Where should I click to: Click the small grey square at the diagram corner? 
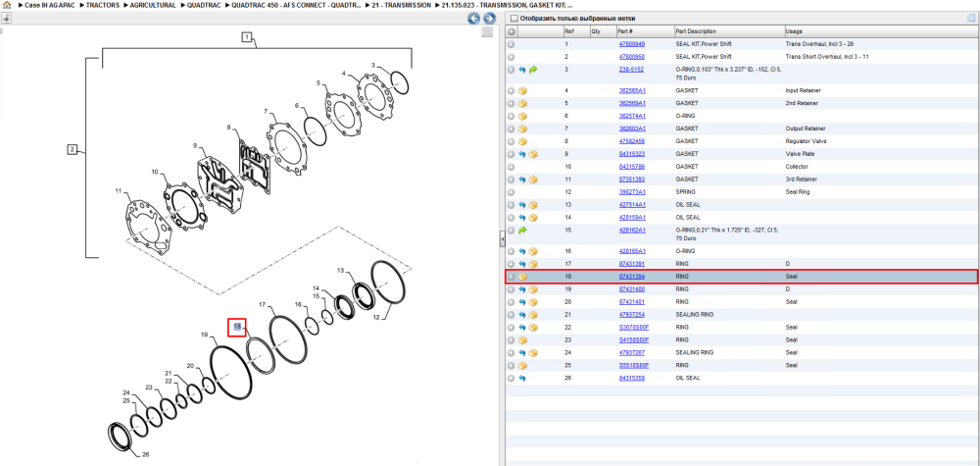487,33
